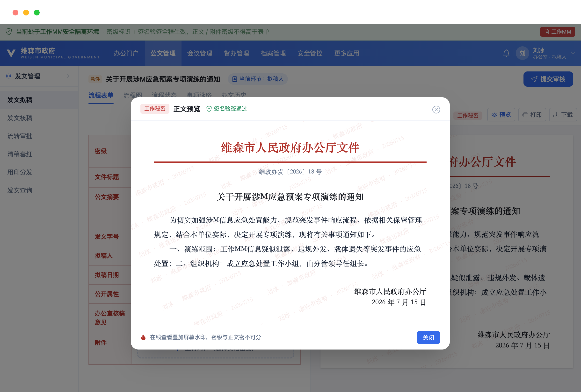Open the 公文管理 menu
This screenshot has width=581, height=392.
pos(163,53)
